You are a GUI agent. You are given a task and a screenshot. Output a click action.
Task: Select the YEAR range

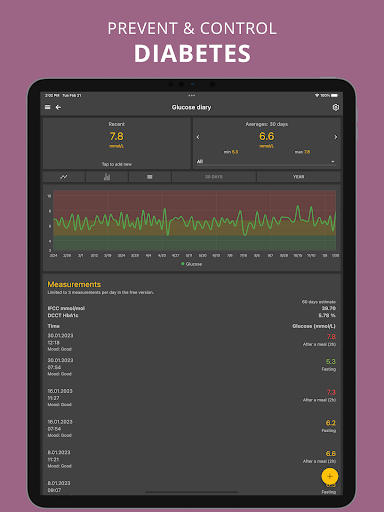[298, 177]
